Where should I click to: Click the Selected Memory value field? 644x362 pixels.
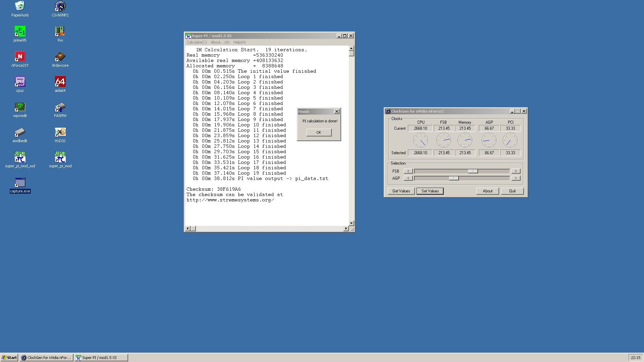pyautogui.click(x=465, y=153)
